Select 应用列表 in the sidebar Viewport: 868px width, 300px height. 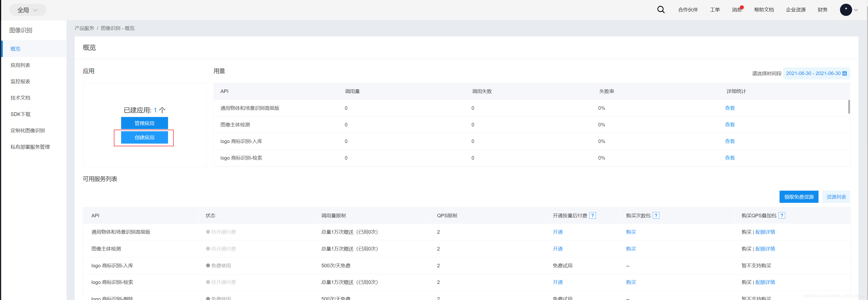[20, 65]
